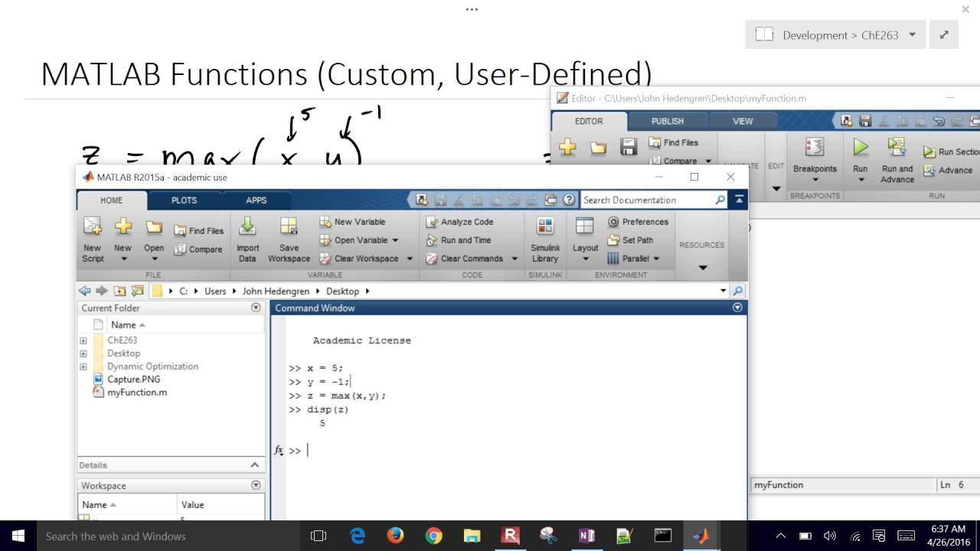
Task: Open the Clear Commands dropdown arrow
Action: (x=514, y=259)
